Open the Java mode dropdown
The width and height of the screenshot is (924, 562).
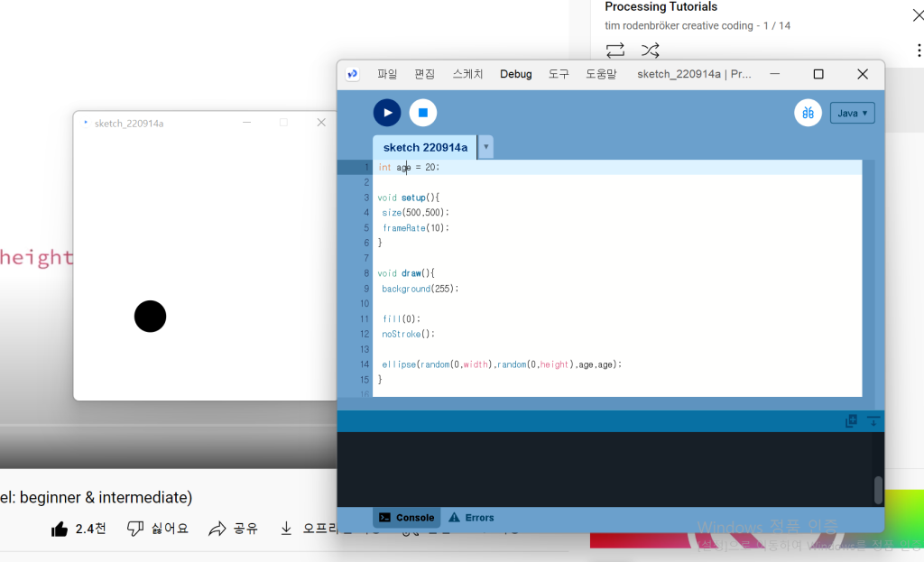coord(852,113)
